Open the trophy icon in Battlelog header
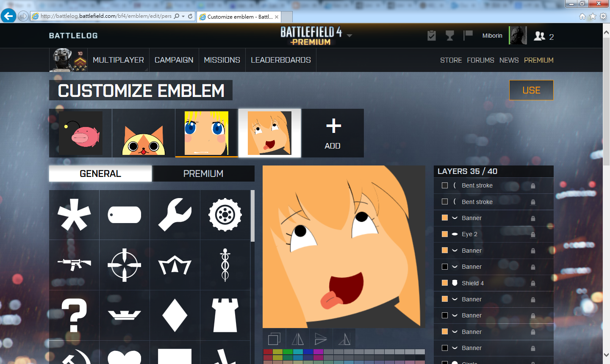Image resolution: width=610 pixels, height=364 pixels. tap(450, 36)
